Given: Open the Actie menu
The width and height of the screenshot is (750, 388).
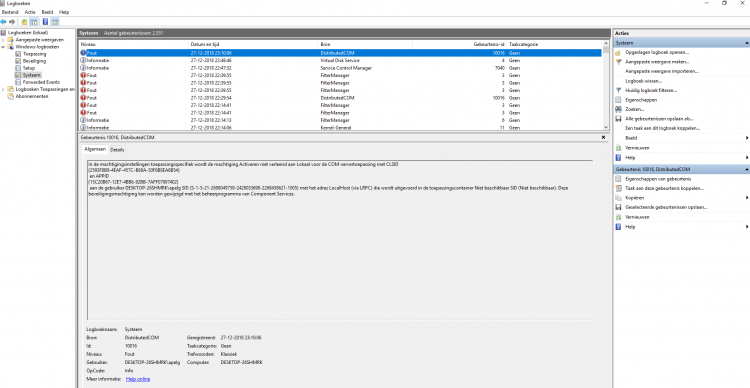Looking at the screenshot, I should [x=30, y=12].
